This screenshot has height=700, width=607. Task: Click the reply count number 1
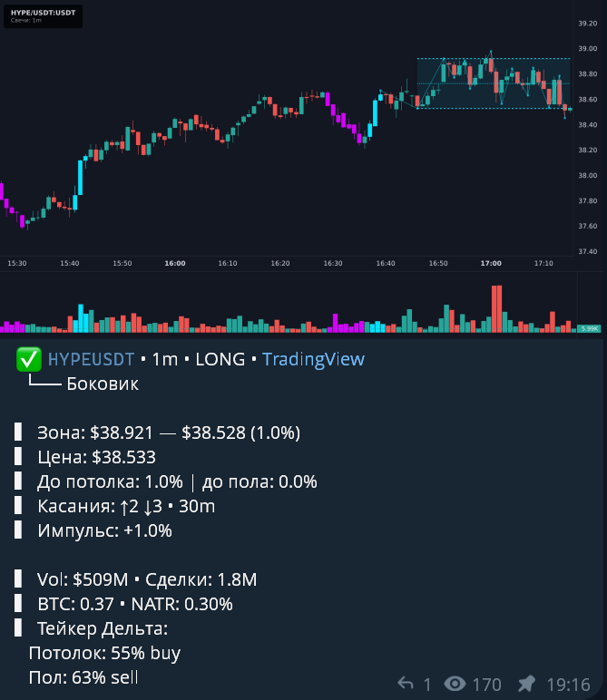pyautogui.click(x=427, y=685)
